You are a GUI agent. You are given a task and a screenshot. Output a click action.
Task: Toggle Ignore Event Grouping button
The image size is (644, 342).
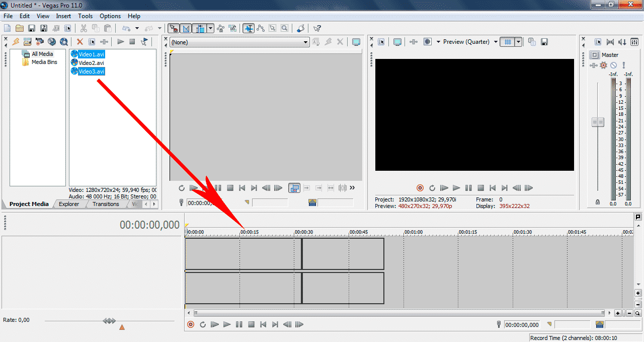(232, 28)
